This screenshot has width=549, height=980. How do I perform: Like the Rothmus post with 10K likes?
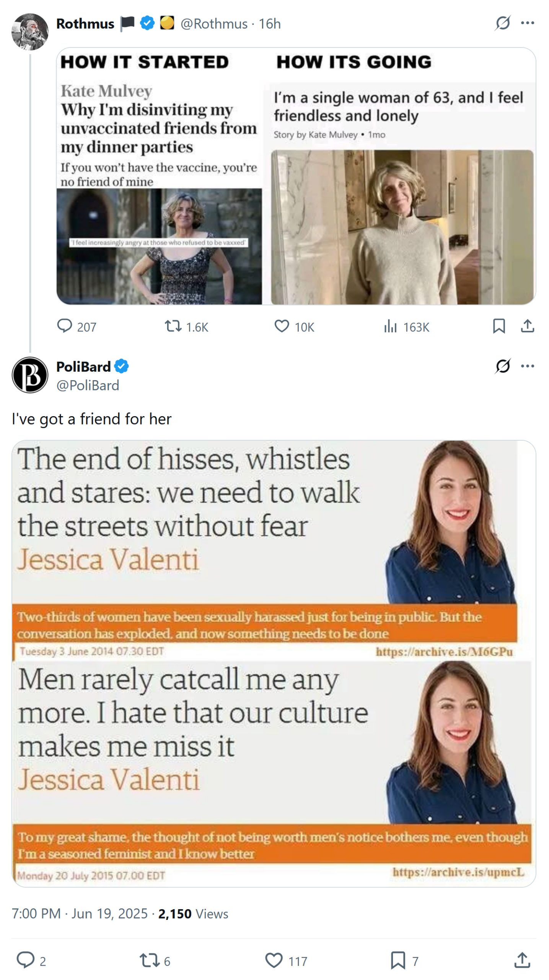tap(282, 326)
